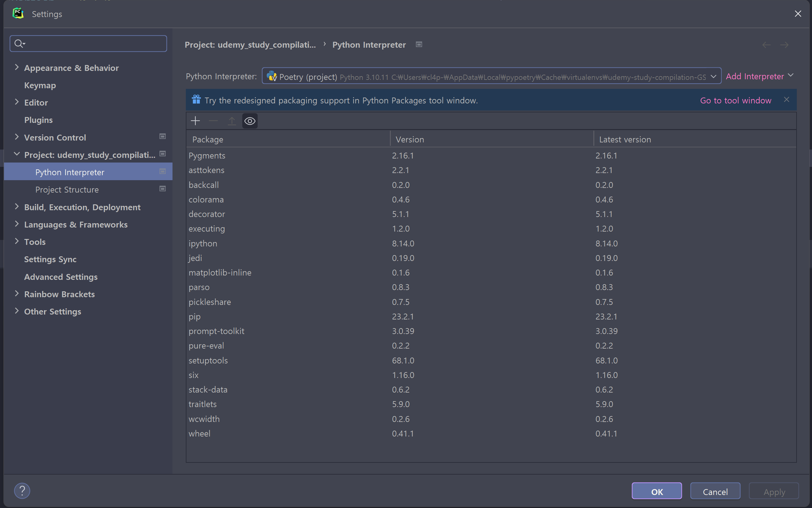Select the backcall package row
This screenshot has width=812, height=508.
coord(491,185)
